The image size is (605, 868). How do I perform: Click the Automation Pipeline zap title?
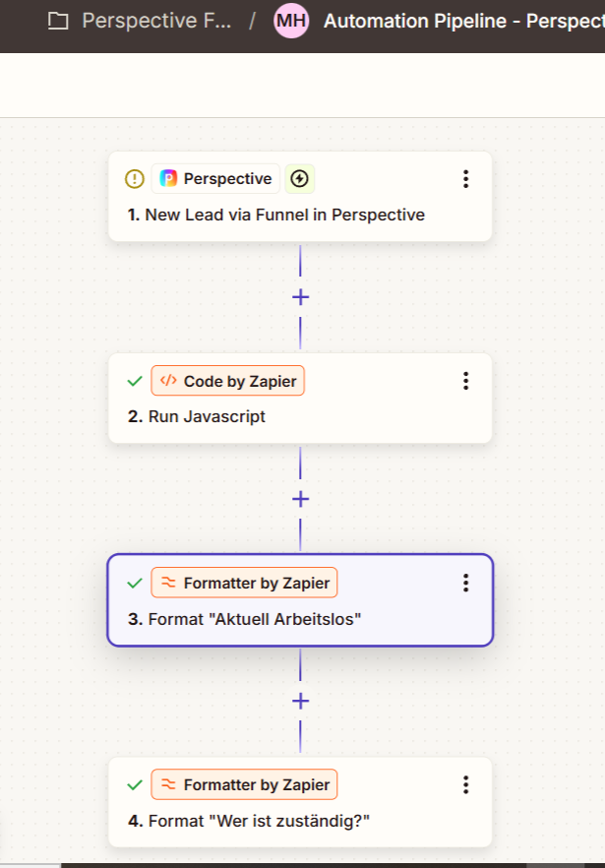point(464,21)
